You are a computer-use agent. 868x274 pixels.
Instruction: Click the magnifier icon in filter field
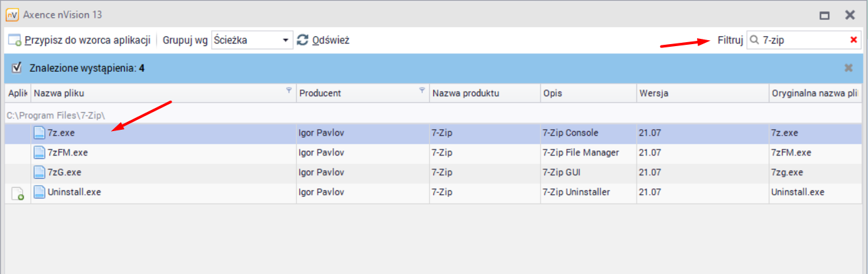click(755, 40)
